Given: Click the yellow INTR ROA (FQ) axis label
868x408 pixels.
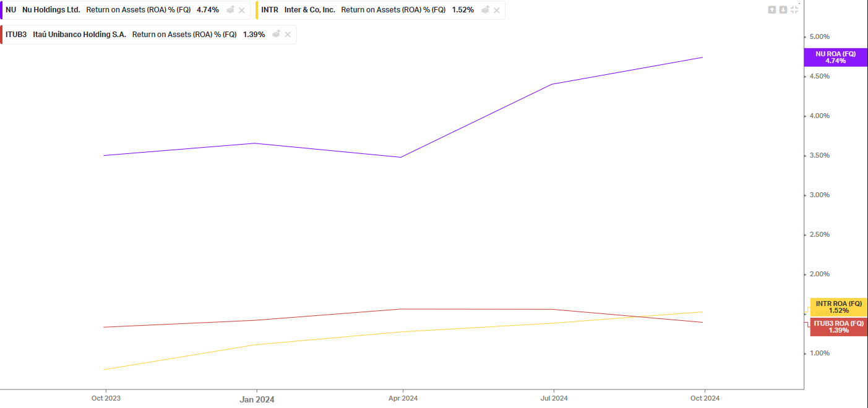Looking at the screenshot, I should coord(838,307).
